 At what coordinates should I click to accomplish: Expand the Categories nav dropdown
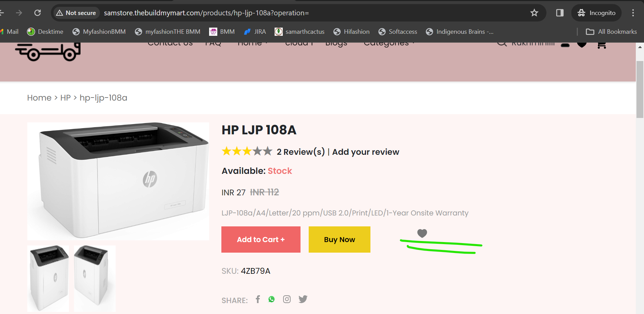click(389, 45)
